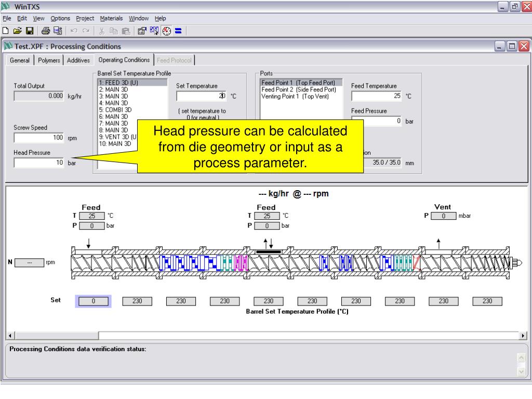Click the Paste clipboard icon
This screenshot has width=532, height=399.
[x=126, y=31]
